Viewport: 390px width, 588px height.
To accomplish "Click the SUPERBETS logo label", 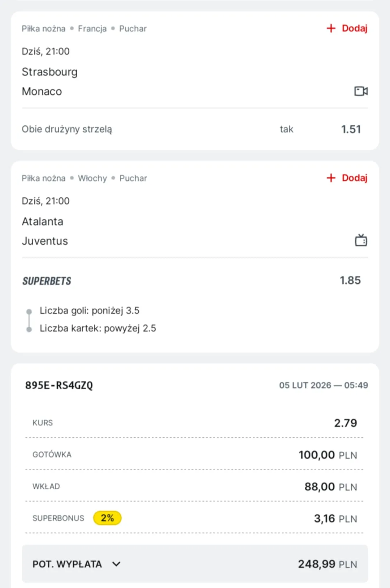I will point(47,281).
